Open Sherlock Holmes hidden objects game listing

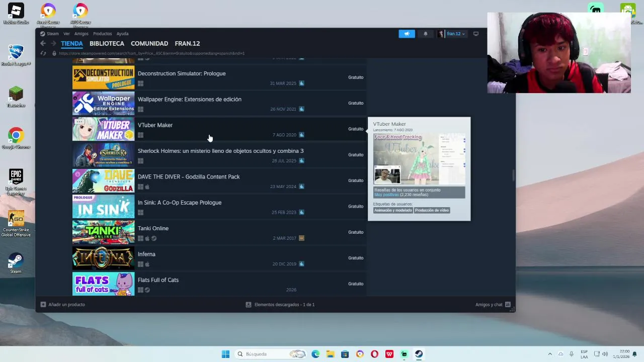(219, 155)
